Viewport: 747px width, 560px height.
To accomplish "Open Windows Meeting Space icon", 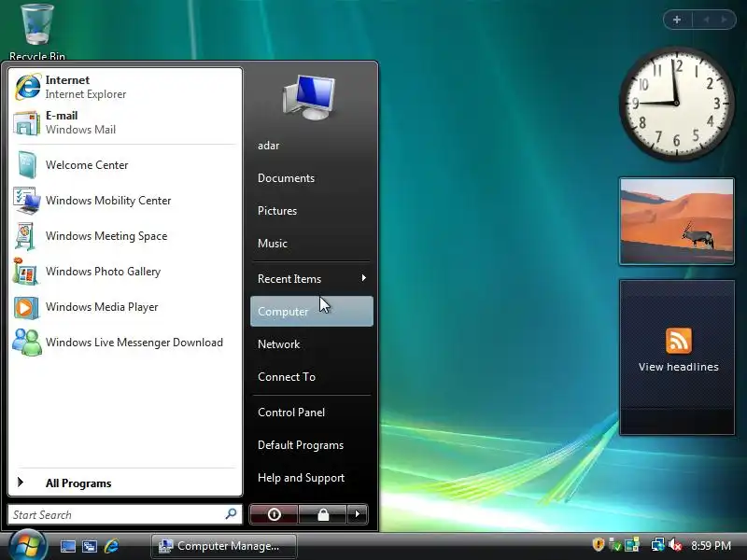I will coord(25,236).
